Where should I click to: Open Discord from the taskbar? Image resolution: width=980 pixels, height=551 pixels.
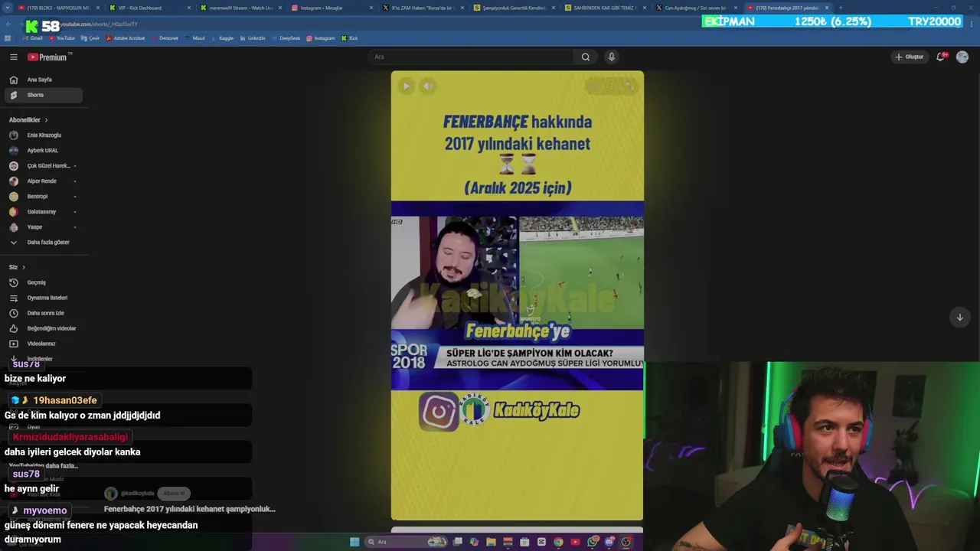[x=609, y=542]
